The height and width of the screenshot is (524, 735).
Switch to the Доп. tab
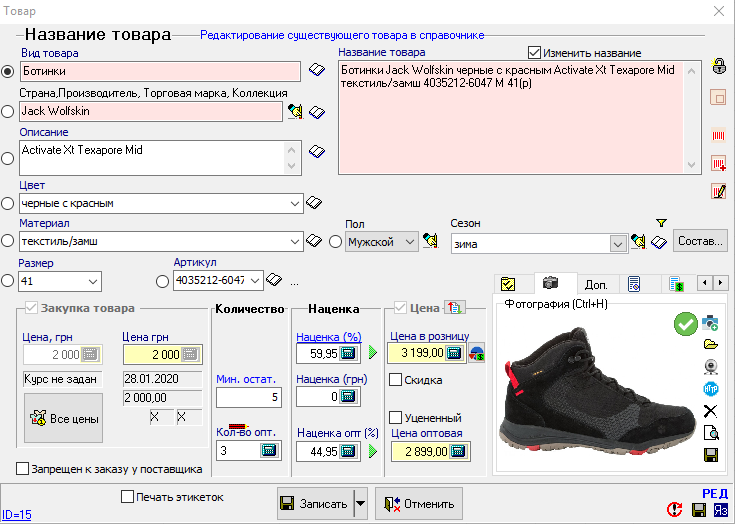pos(596,284)
